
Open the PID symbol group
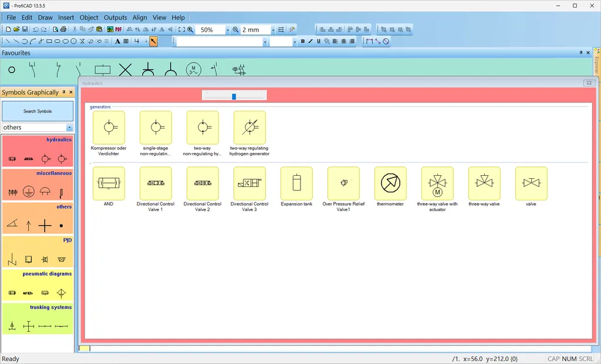(38, 251)
